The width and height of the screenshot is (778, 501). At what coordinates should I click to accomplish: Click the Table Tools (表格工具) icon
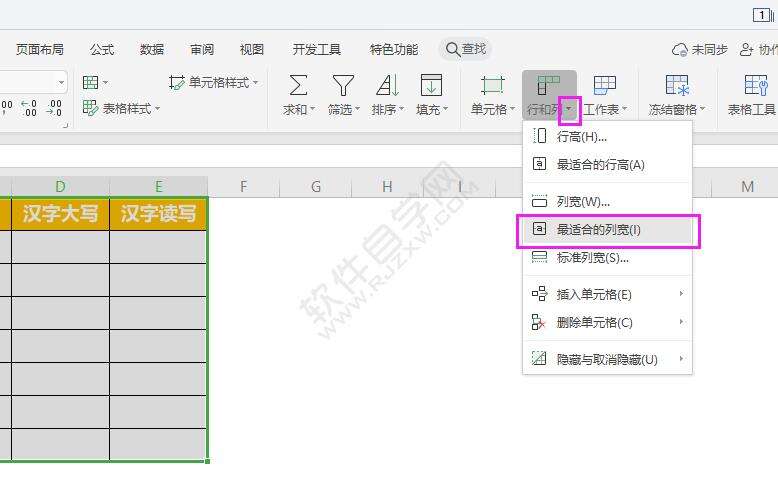point(755,85)
